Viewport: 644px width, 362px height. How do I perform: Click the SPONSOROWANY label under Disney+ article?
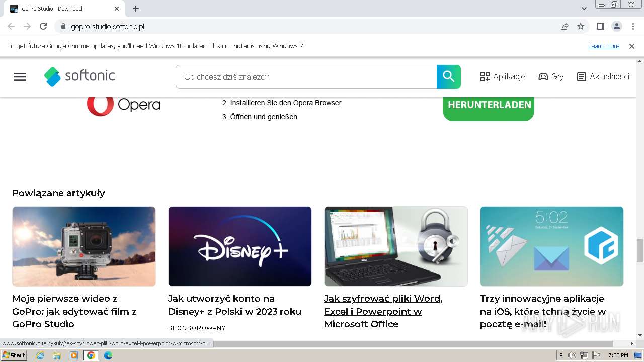pos(197,328)
